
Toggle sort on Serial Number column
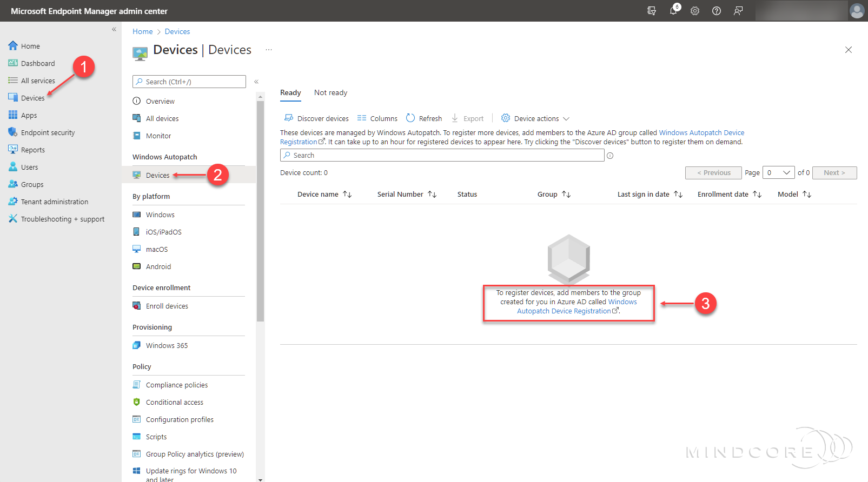point(432,195)
